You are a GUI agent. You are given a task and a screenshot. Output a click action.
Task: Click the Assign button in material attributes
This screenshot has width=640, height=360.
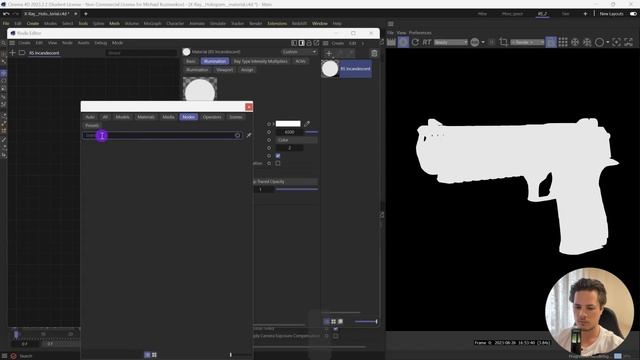pyautogui.click(x=247, y=70)
